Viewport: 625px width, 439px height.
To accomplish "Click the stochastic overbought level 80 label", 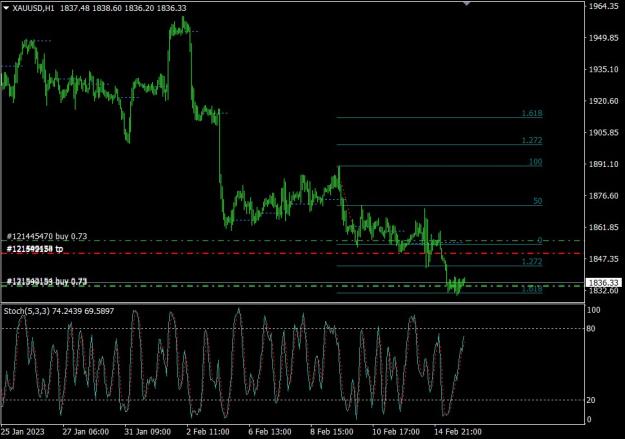I will 591,329.
